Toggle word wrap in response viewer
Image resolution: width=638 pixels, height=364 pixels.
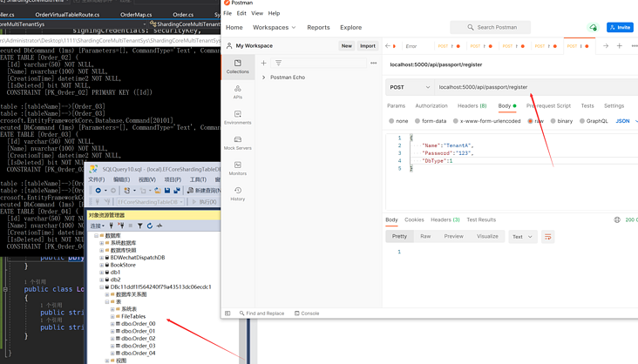tap(547, 237)
